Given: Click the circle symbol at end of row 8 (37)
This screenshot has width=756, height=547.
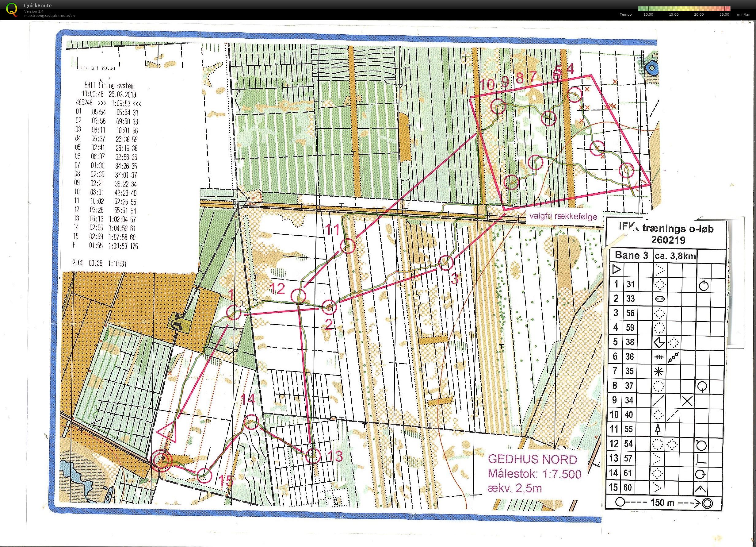Looking at the screenshot, I should coord(702,386).
